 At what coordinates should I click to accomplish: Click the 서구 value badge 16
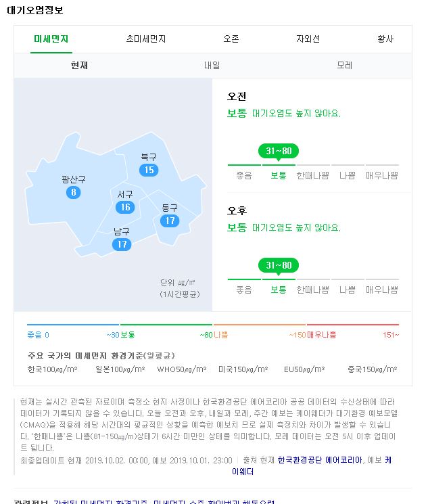pos(125,207)
